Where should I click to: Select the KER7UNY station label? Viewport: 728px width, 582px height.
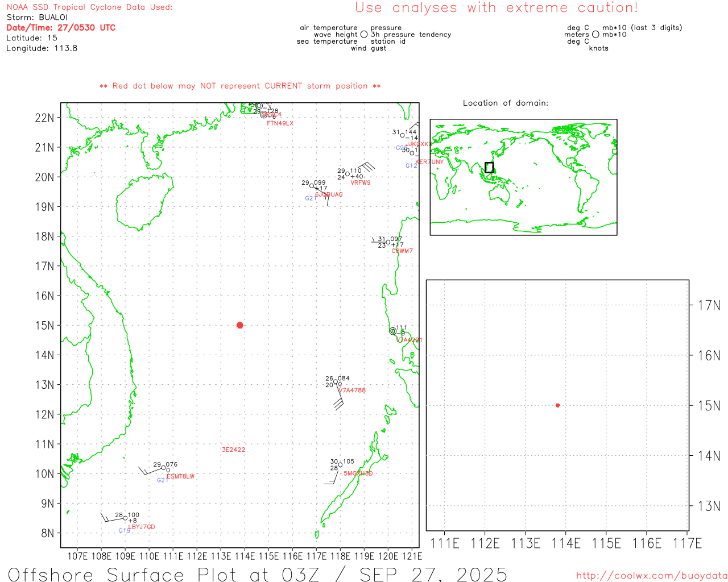[x=429, y=162]
